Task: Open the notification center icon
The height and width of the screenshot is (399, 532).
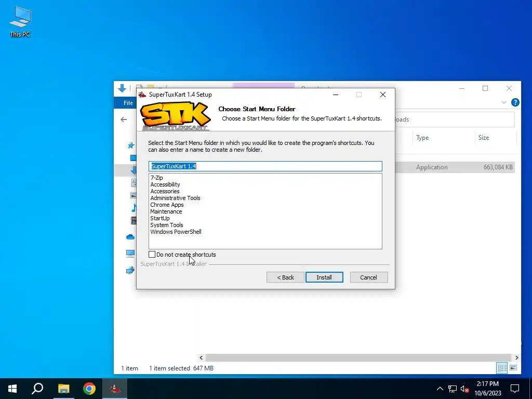Action: [515, 389]
